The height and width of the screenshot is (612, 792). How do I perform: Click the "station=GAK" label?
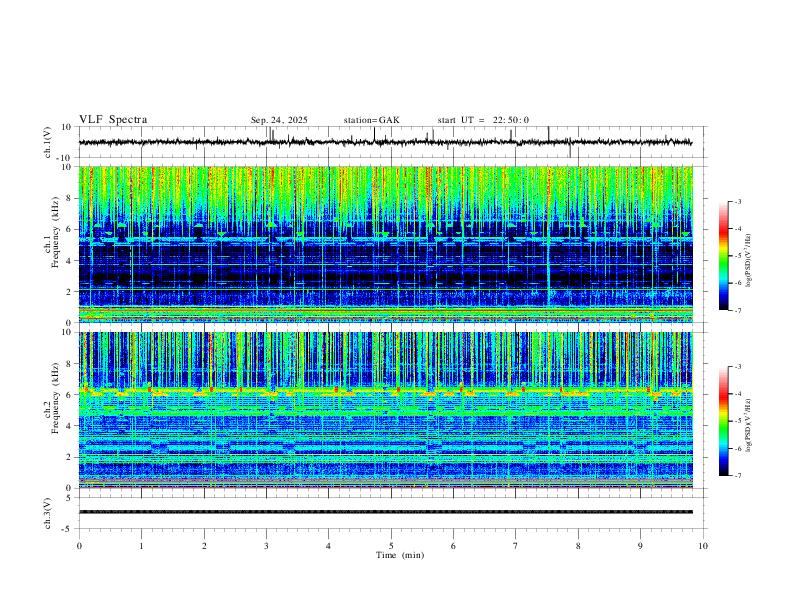click(371, 120)
